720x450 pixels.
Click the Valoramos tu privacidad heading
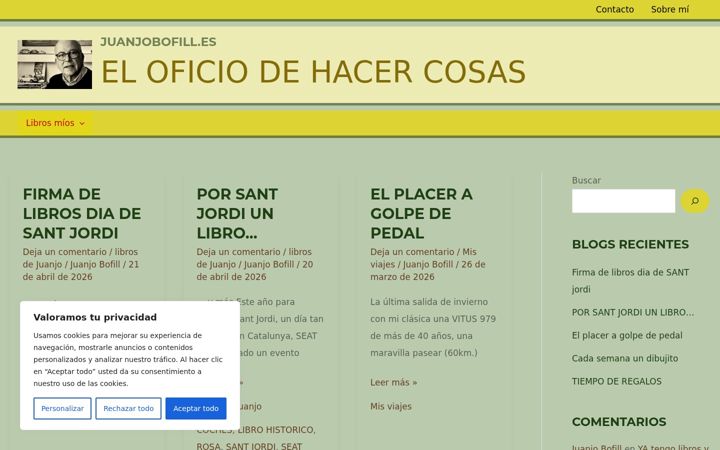[x=95, y=317]
